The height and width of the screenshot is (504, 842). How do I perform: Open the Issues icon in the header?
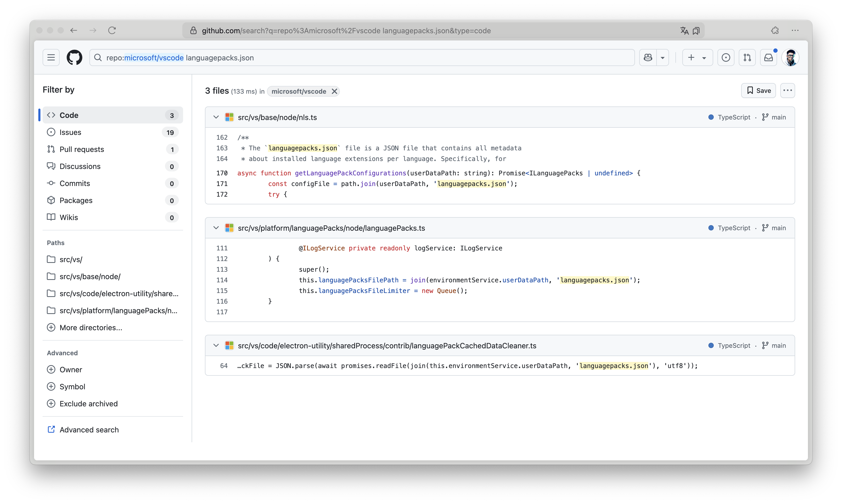tap(725, 57)
